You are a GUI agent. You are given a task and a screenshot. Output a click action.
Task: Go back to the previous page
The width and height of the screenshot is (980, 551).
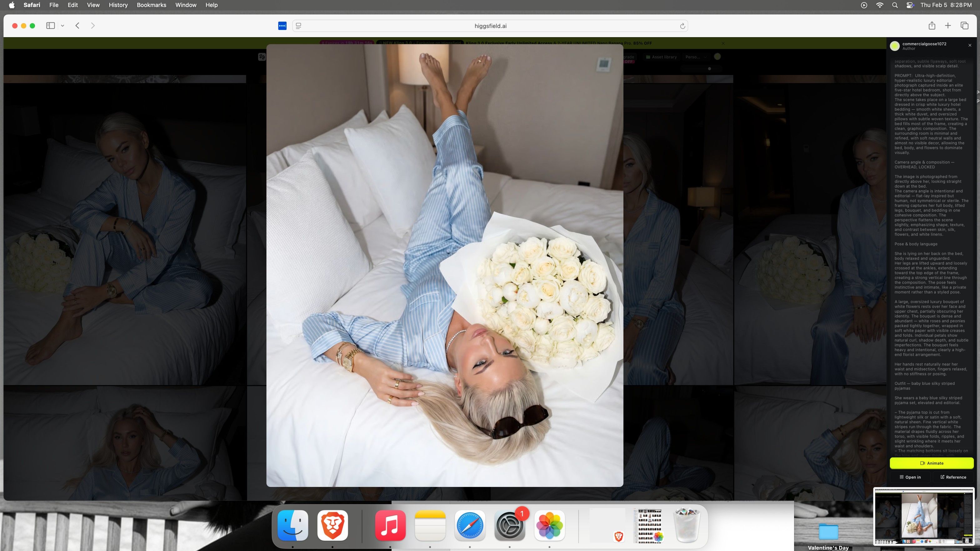(x=77, y=26)
